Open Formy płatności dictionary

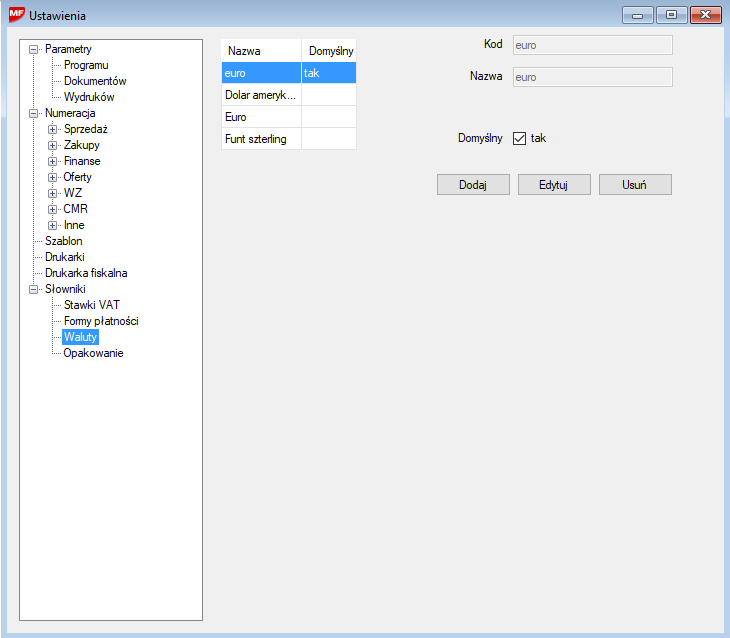[101, 321]
